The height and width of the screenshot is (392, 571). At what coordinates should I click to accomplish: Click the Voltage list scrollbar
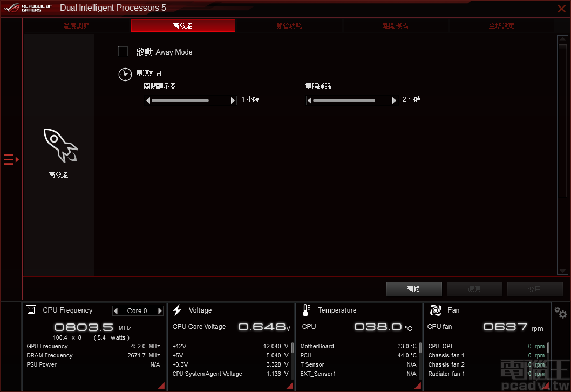point(293,348)
